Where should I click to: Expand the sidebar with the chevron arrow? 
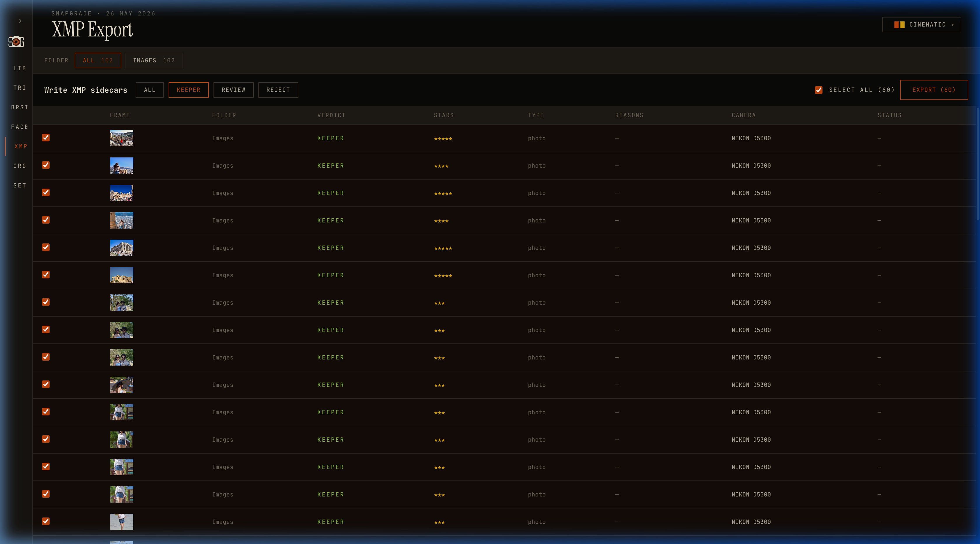[20, 21]
